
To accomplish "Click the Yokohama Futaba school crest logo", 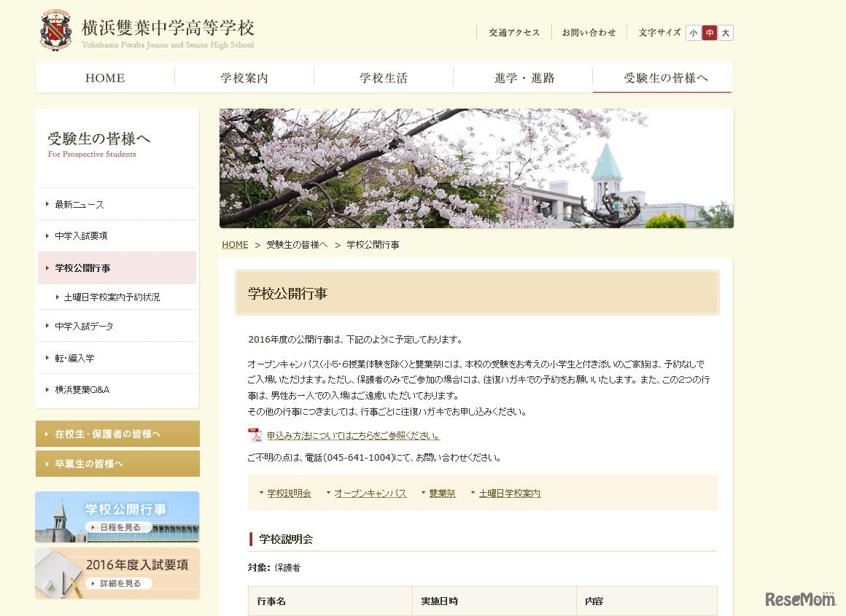I will click(x=55, y=30).
